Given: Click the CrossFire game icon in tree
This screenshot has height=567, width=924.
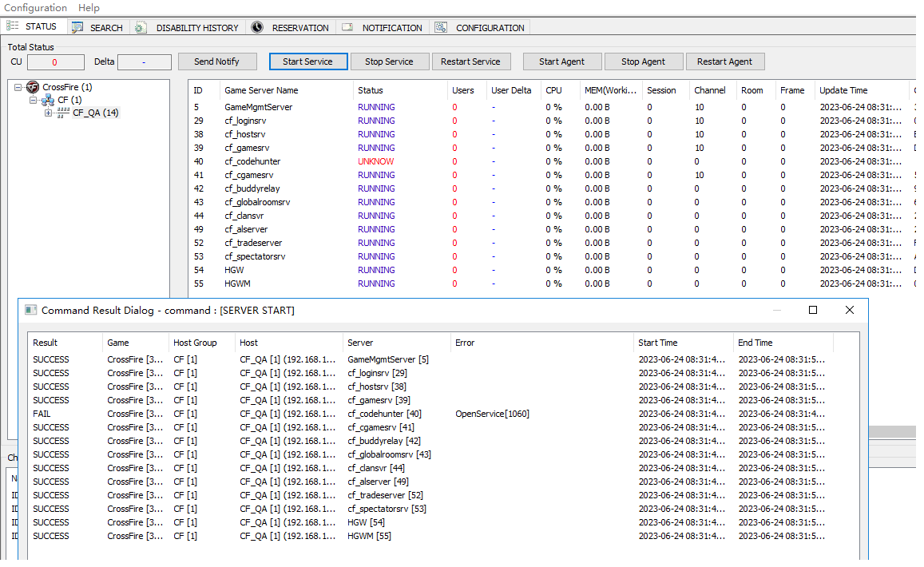Looking at the screenshot, I should point(33,87).
